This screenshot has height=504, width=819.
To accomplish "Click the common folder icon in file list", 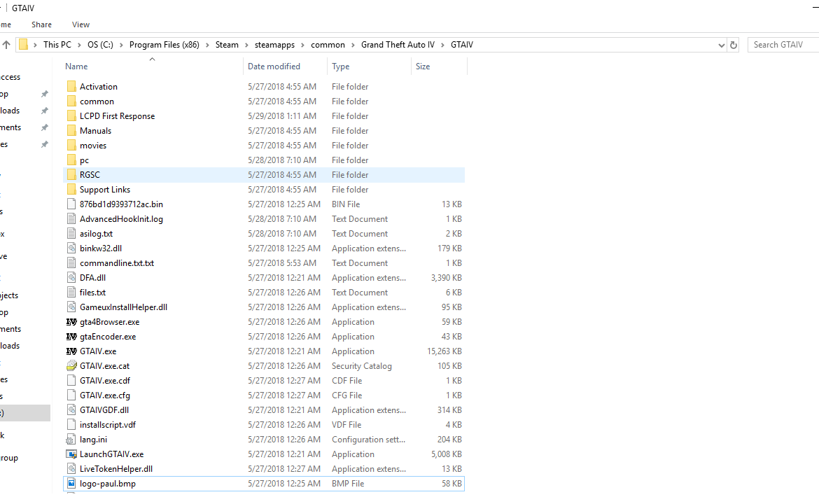I will tap(71, 101).
